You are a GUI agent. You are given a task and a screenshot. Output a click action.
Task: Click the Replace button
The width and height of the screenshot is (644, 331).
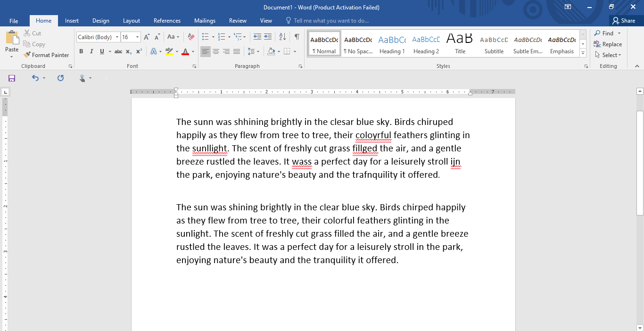point(608,44)
